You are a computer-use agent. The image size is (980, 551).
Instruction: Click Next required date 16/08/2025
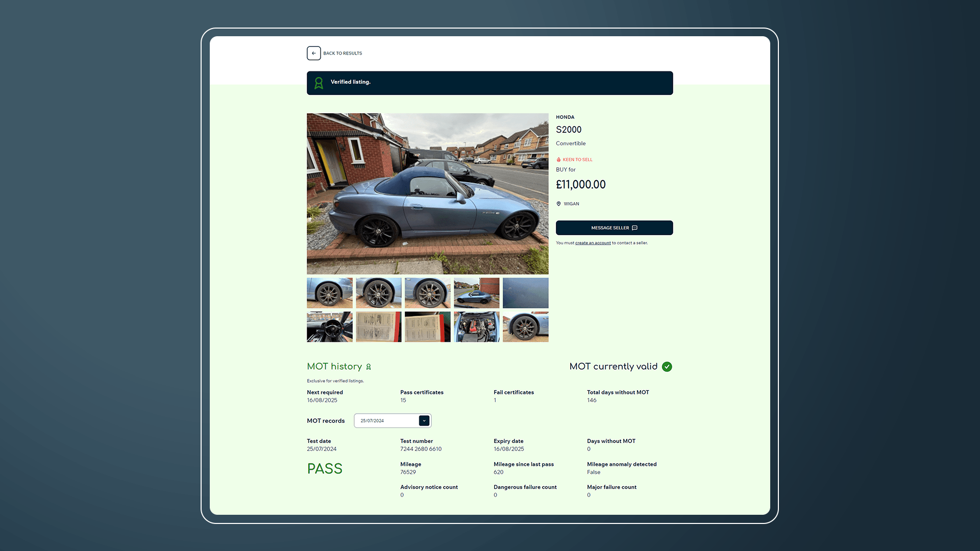[322, 400]
